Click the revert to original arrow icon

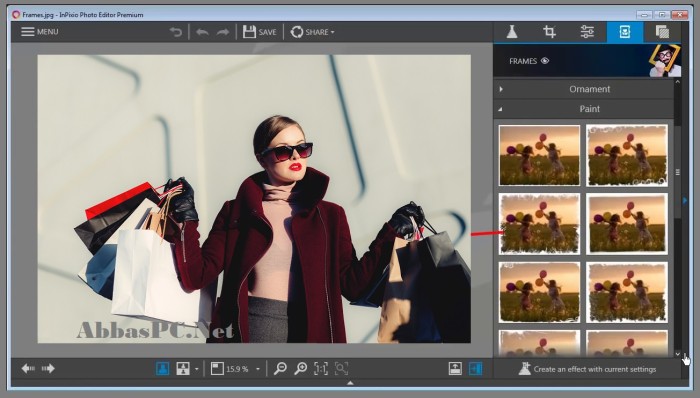tap(176, 32)
